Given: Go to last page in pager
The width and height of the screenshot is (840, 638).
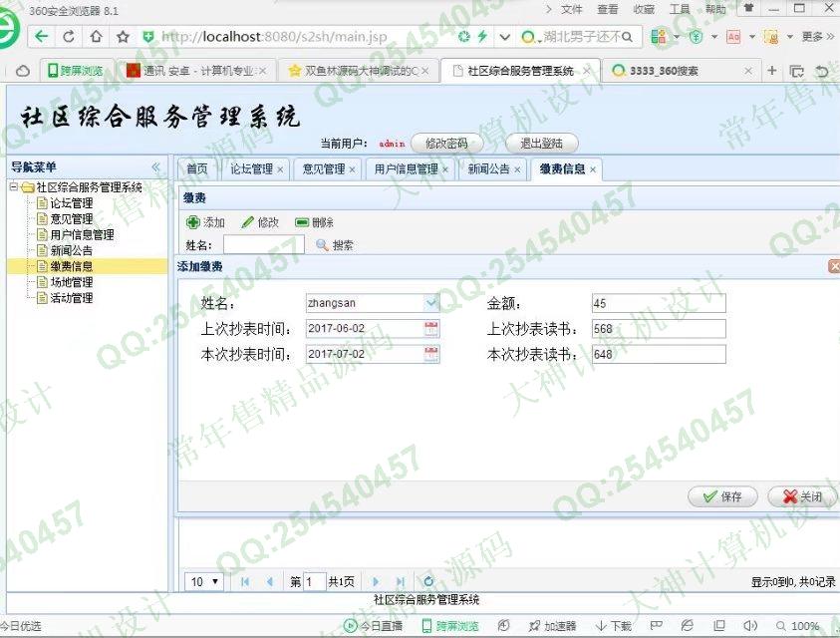Looking at the screenshot, I should pyautogui.click(x=400, y=582).
